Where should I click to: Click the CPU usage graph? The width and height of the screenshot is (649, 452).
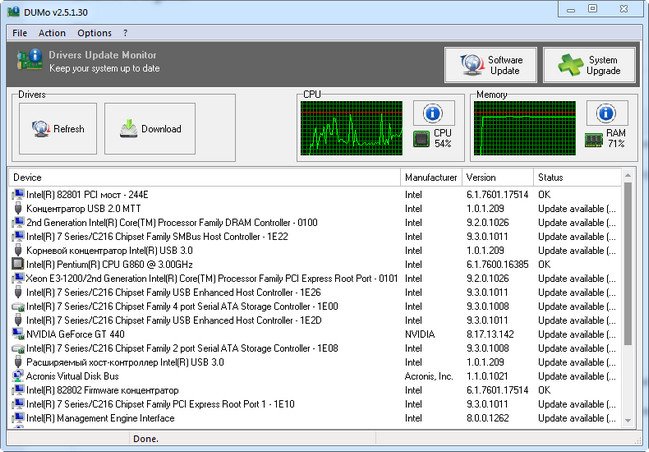coord(351,128)
